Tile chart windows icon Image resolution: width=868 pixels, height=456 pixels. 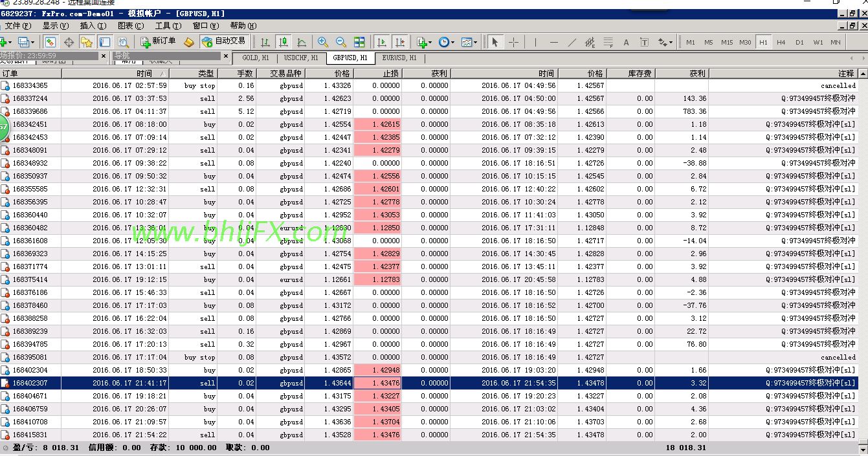(359, 42)
